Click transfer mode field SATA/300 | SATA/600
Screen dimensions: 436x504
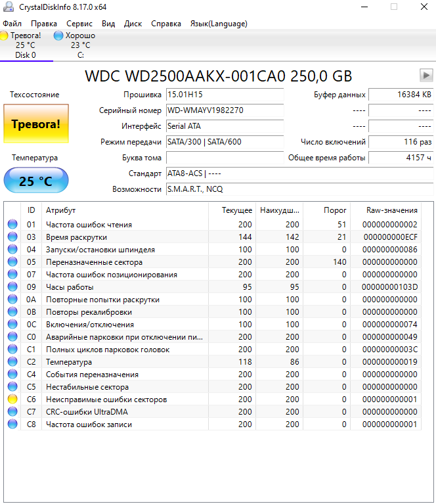click(225, 142)
